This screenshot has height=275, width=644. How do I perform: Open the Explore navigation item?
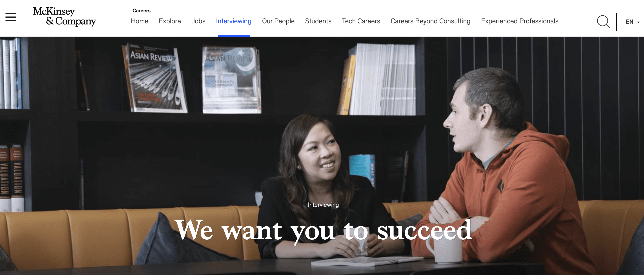pos(170,21)
